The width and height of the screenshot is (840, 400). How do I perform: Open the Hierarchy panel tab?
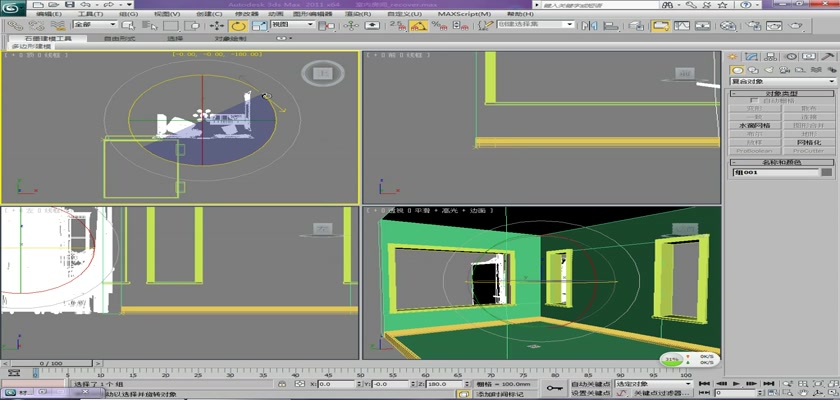coord(771,56)
